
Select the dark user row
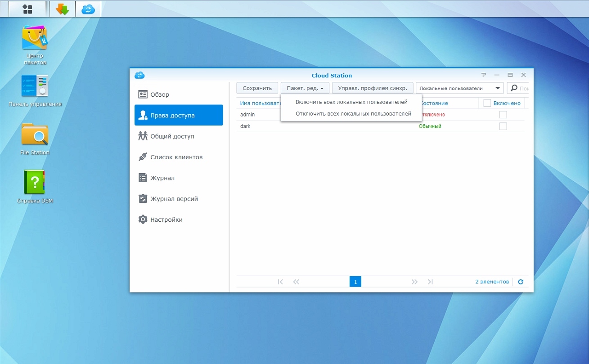(380, 126)
